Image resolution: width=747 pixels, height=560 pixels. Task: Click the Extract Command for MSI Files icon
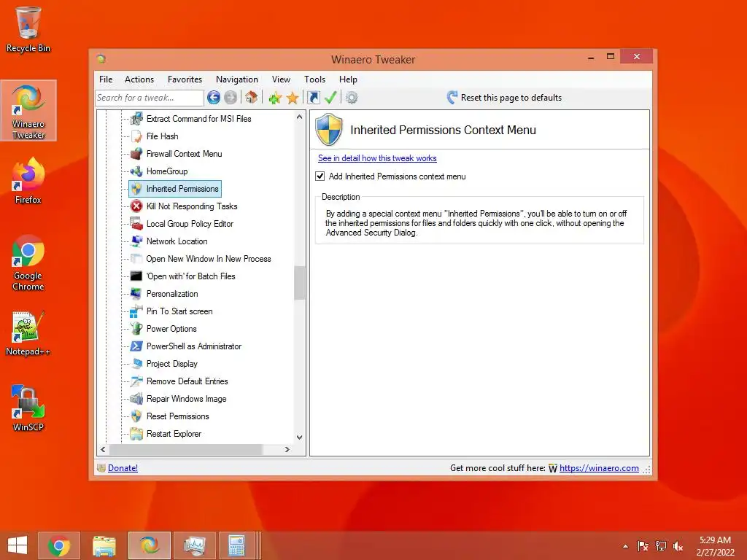point(136,119)
